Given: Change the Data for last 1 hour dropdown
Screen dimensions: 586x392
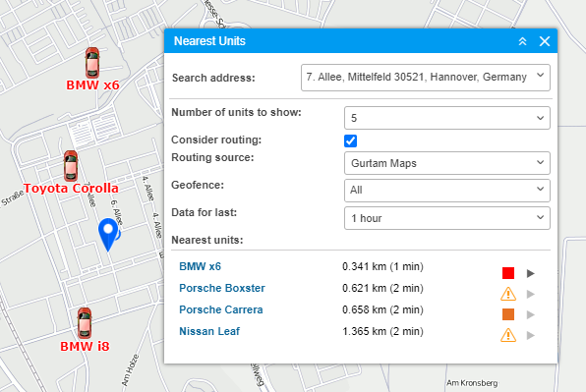Looking at the screenshot, I should point(447,218).
